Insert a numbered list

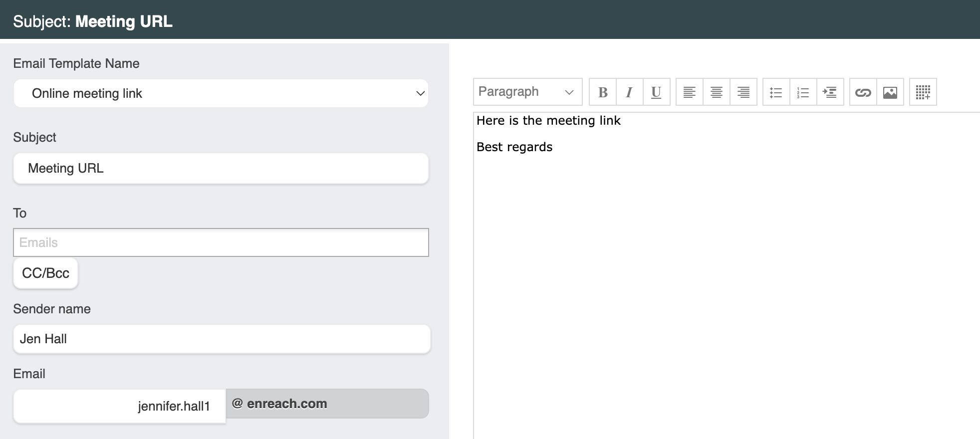803,92
